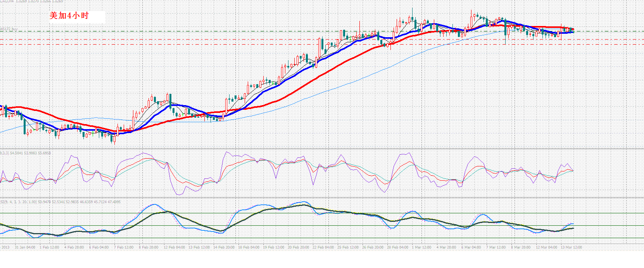Viewport: 644px width, 268px height.
Task: Click the 26 Feb 20:00 time label
Action: [373, 247]
